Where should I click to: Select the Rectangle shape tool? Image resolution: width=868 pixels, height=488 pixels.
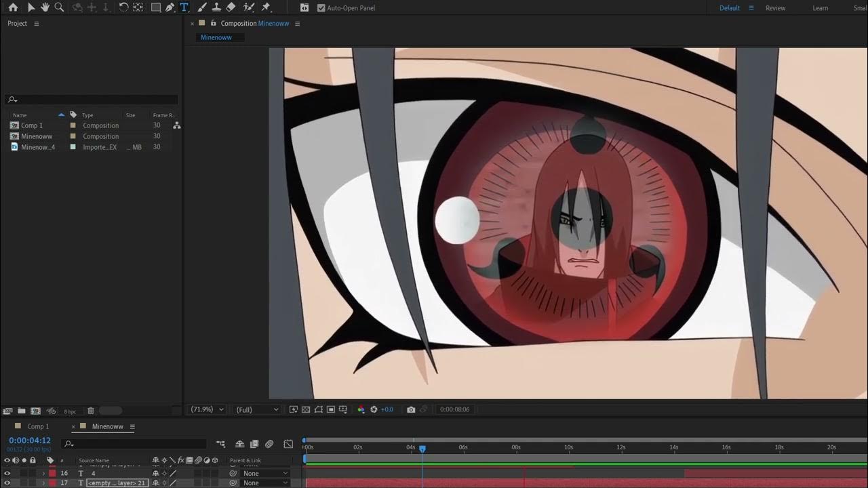coord(156,7)
